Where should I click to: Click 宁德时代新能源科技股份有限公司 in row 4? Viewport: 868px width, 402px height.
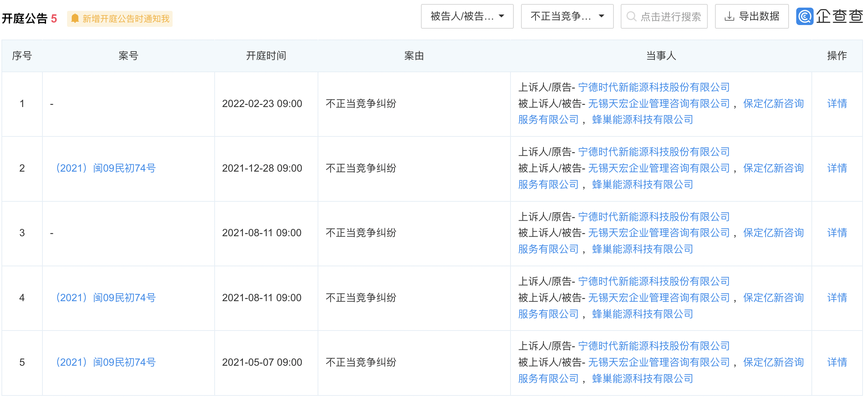pyautogui.click(x=654, y=282)
